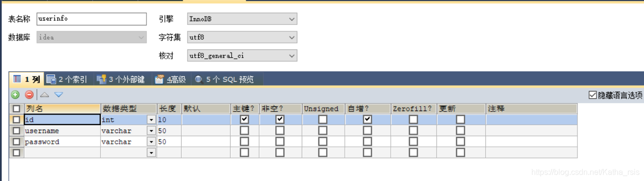Viewport: 644px width, 181px height.
Task: Click the 默认 column header
Action: (206, 109)
